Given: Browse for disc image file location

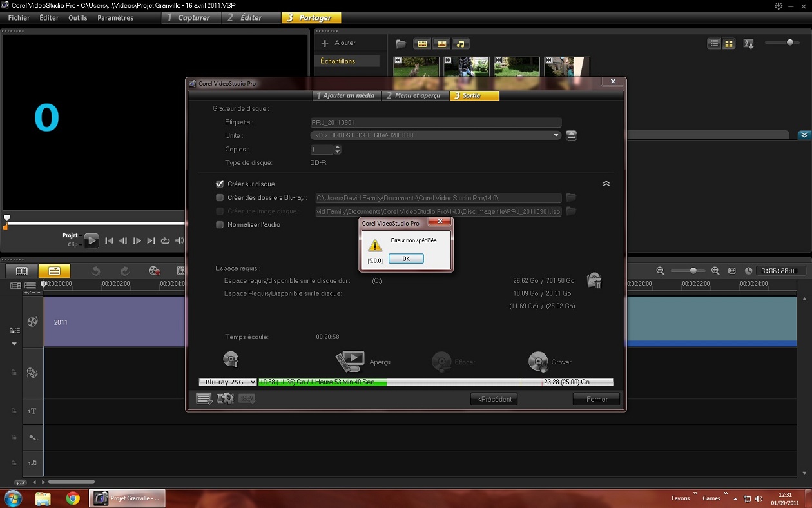Looking at the screenshot, I should pos(571,211).
